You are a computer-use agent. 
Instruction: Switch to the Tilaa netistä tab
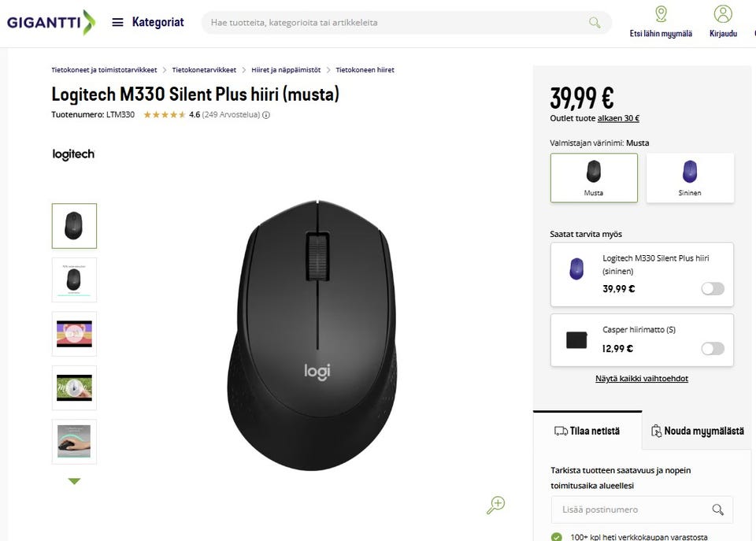coord(587,431)
